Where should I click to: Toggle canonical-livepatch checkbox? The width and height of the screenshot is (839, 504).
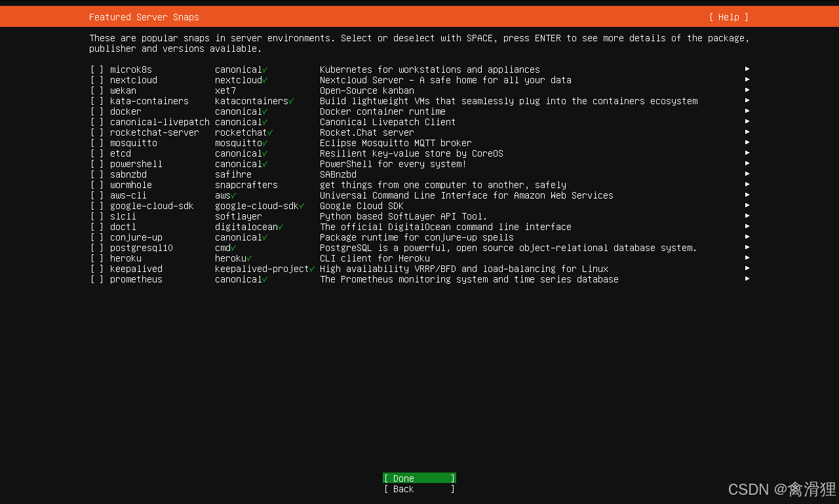tap(97, 122)
